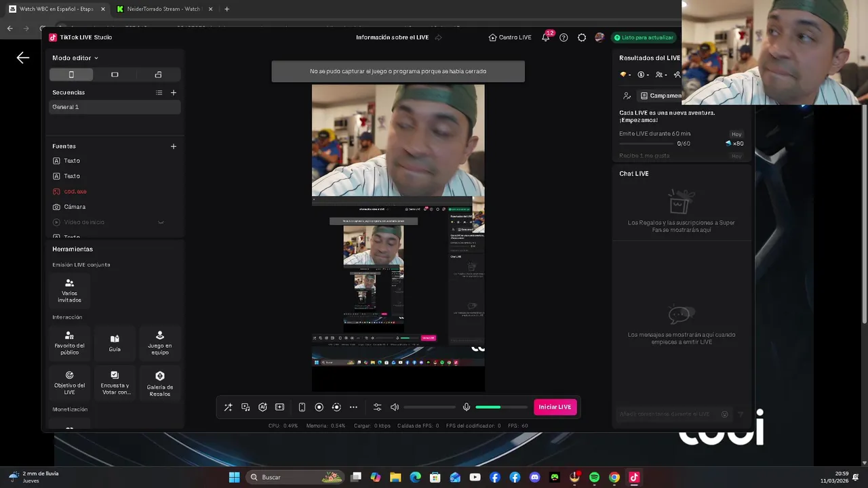Click Iniciar LIVE button
The image size is (868, 488).
(555, 407)
